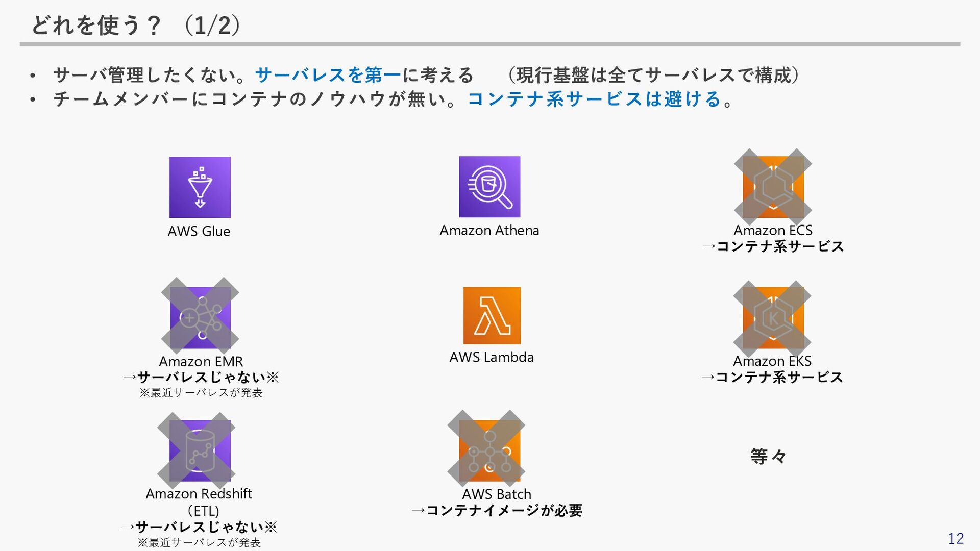Click '（現行基盤は全てサーバレスで構成）' text
Viewport: 980px width, 551px height.
click(x=654, y=75)
